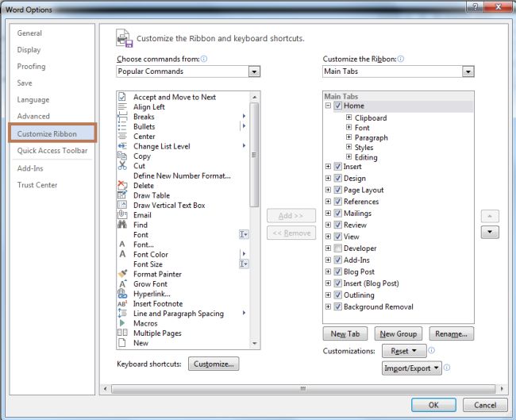Click the info icon beside Choose commands from

tap(204, 59)
